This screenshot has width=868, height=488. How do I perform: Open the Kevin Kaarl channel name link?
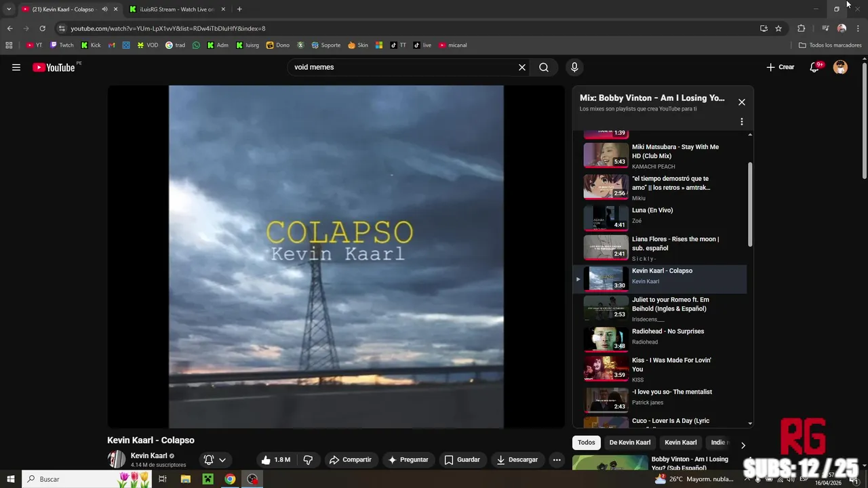coord(149,455)
